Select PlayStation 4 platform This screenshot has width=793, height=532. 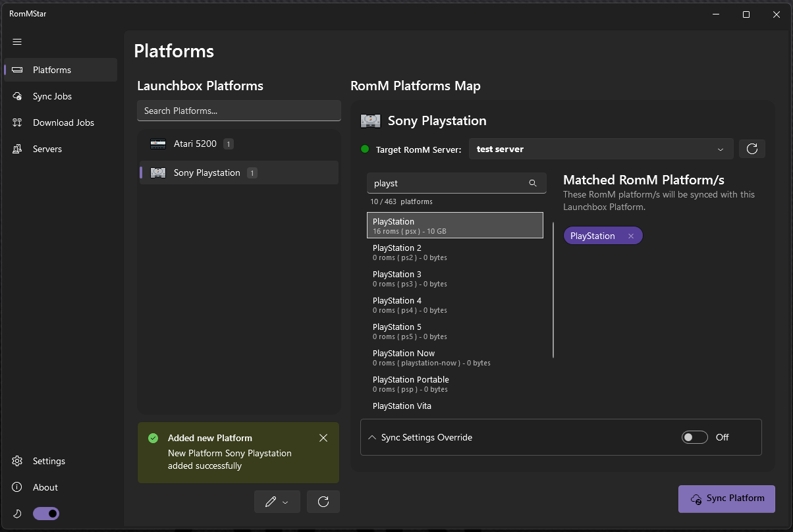pos(455,305)
